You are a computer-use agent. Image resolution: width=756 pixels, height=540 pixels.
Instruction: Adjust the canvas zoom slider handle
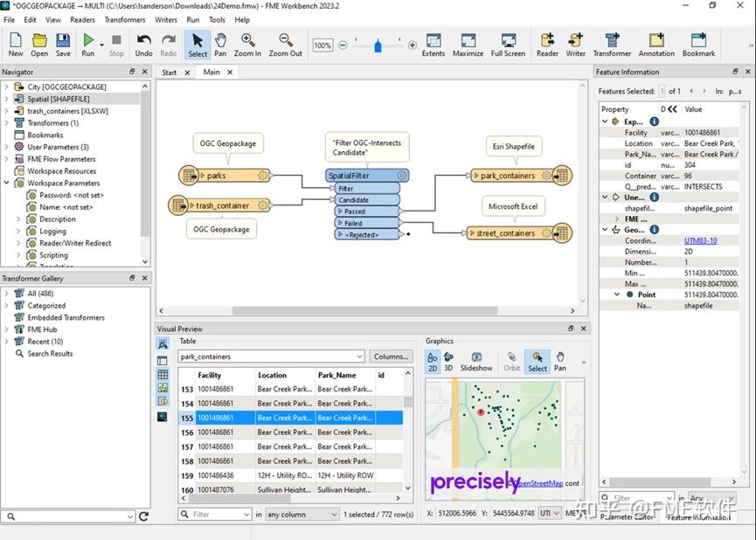tap(378, 46)
